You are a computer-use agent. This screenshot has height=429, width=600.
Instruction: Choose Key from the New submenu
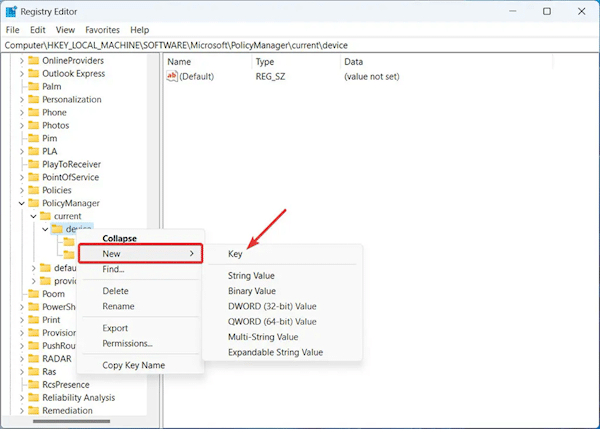(x=235, y=255)
